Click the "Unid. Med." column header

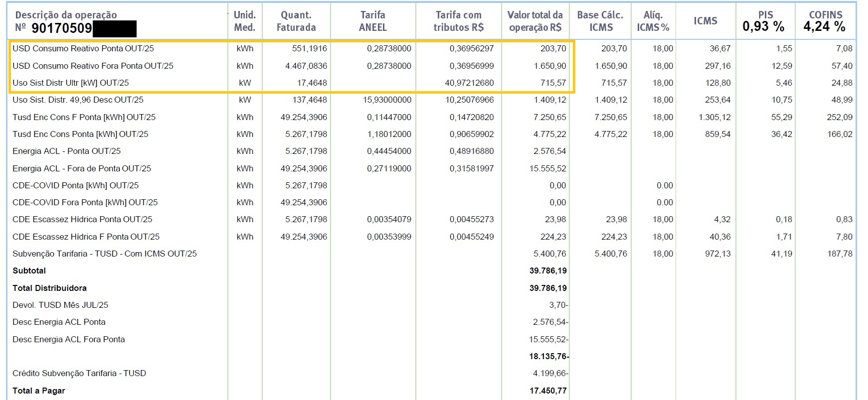click(x=245, y=21)
